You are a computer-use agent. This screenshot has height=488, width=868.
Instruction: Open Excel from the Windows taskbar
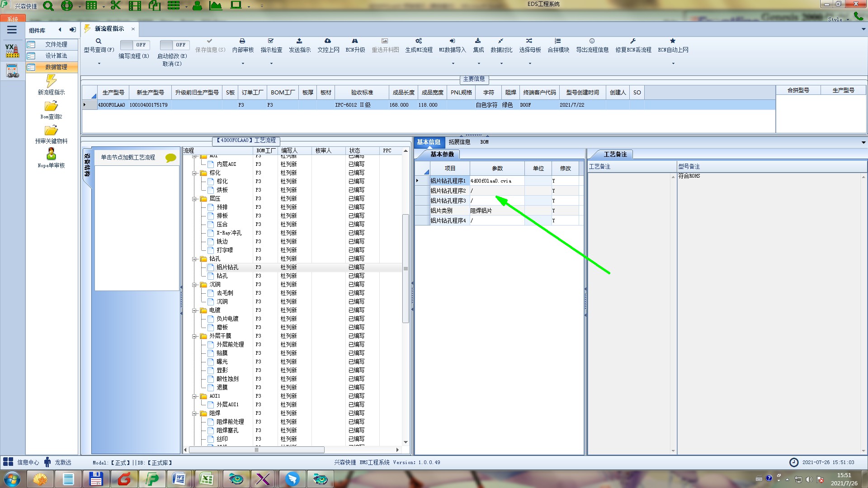(x=207, y=479)
